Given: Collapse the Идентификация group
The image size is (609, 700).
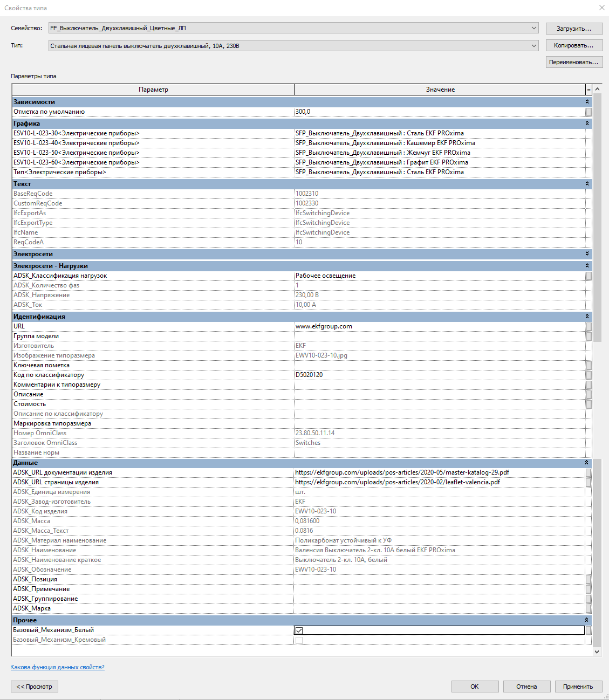Looking at the screenshot, I should click(587, 317).
